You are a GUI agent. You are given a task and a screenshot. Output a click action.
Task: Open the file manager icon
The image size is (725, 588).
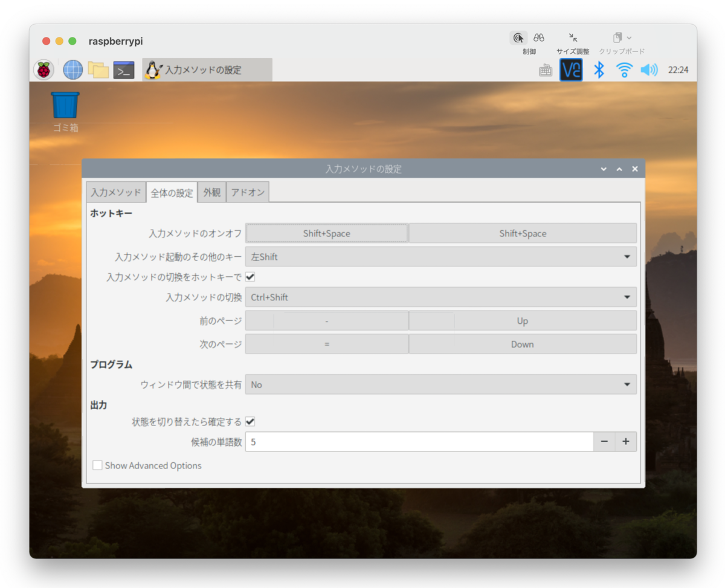click(98, 69)
